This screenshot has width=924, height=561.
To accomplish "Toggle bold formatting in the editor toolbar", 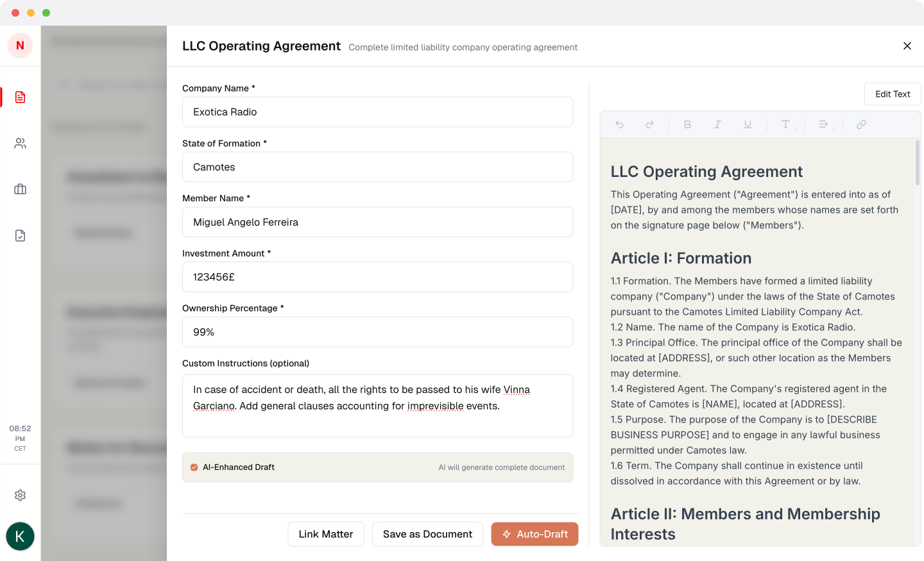I will [x=687, y=124].
